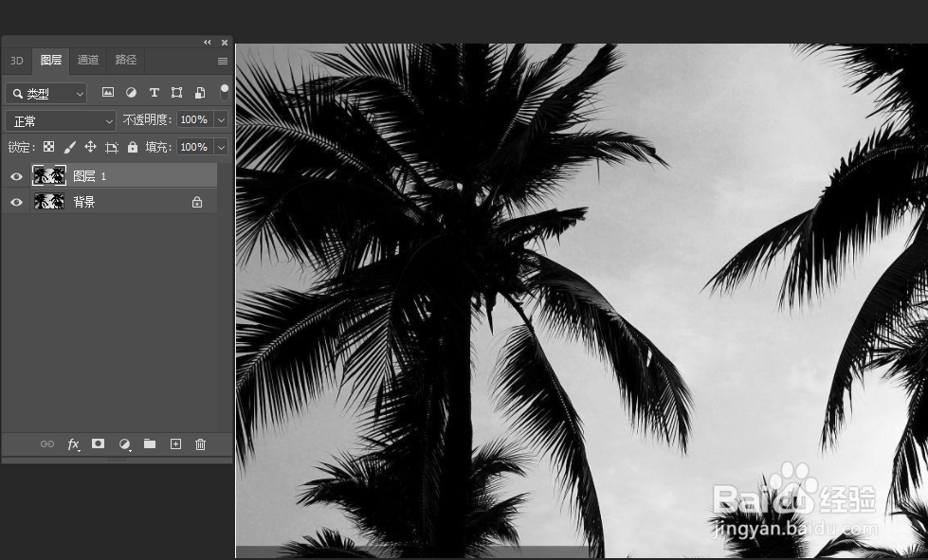Create new fill or adjustment layer
928x560 pixels.
click(124, 444)
